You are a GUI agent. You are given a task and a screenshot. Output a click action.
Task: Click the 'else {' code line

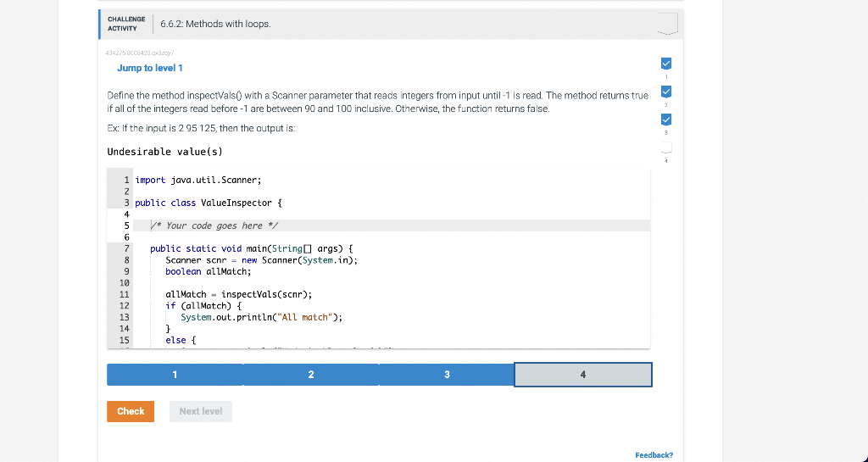coord(181,340)
